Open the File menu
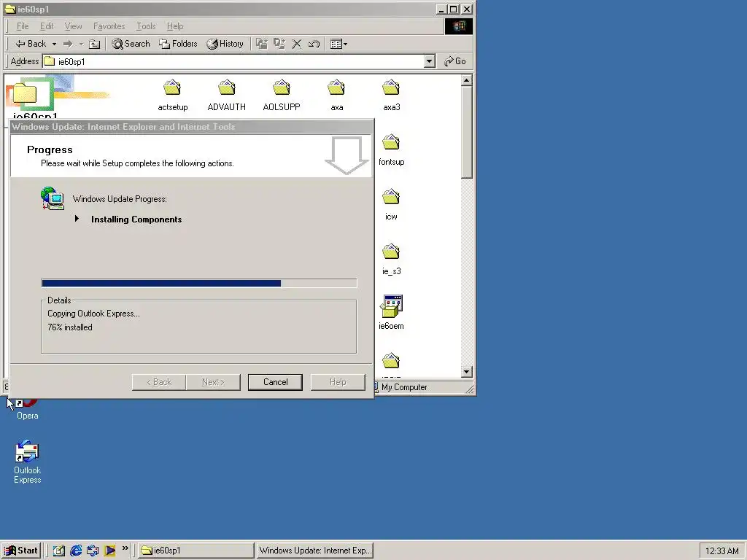 (x=23, y=26)
